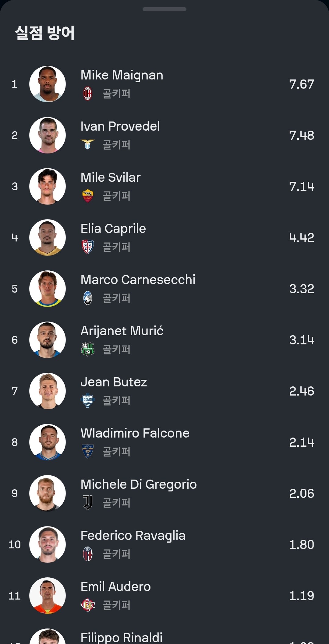Click the Como club crest icon
The height and width of the screenshot is (644, 329).
(88, 400)
